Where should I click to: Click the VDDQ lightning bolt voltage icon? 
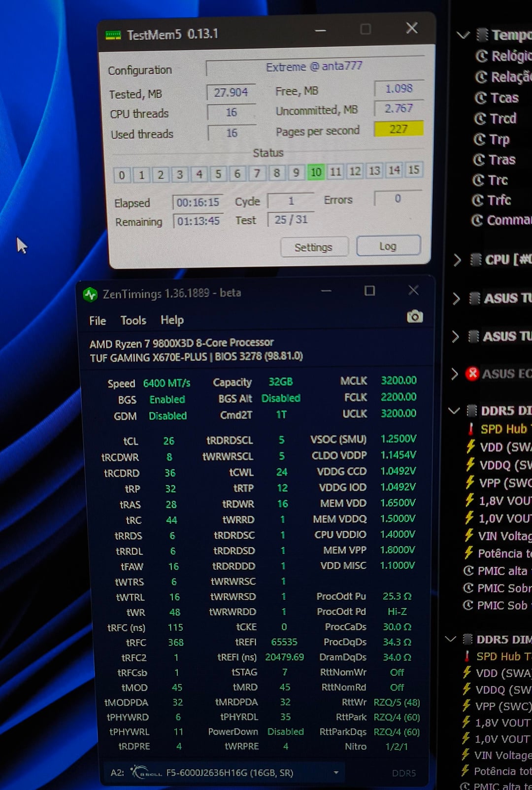click(x=470, y=465)
